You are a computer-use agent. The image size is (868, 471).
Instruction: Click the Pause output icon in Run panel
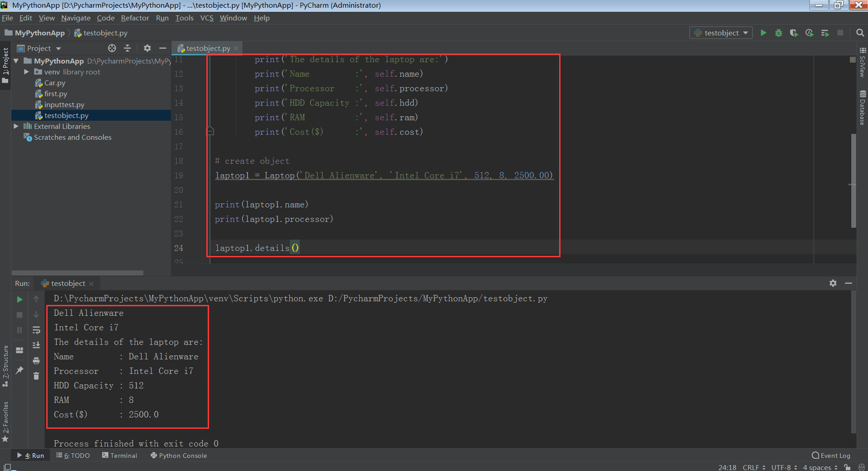click(20, 330)
